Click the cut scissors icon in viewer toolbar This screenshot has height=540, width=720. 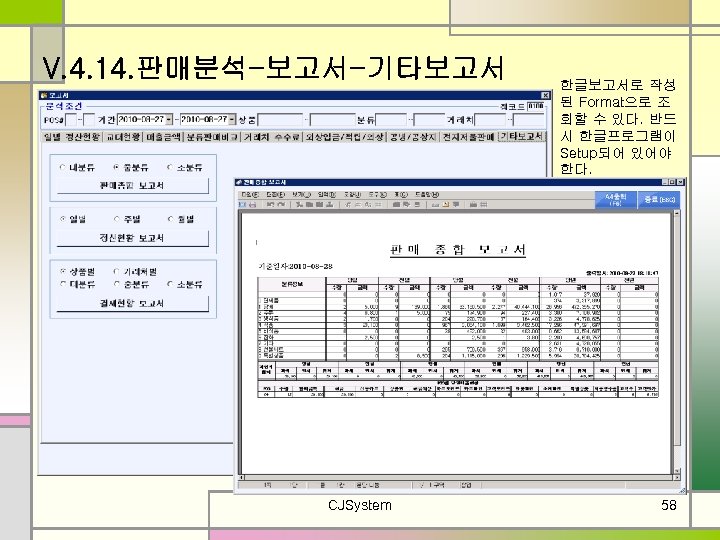click(x=299, y=205)
